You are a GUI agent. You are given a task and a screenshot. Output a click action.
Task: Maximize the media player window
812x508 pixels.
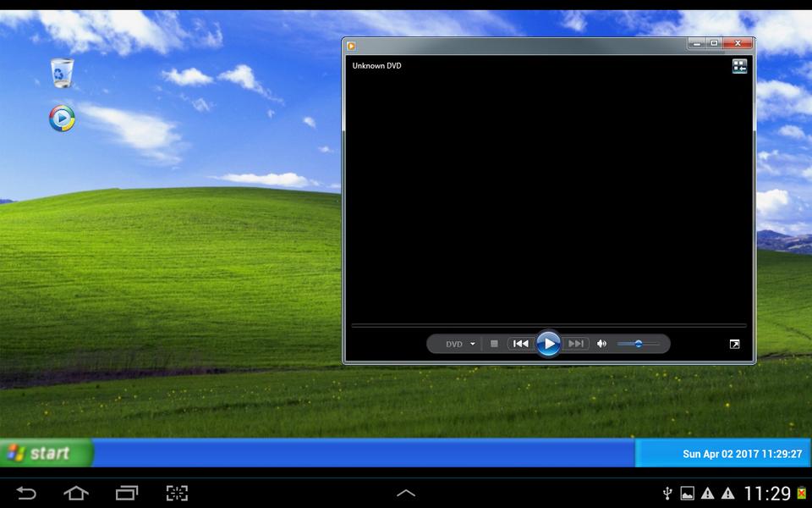click(x=714, y=43)
